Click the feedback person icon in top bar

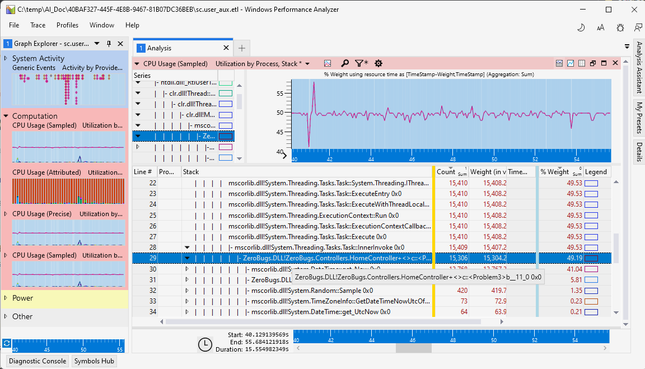[638, 28]
